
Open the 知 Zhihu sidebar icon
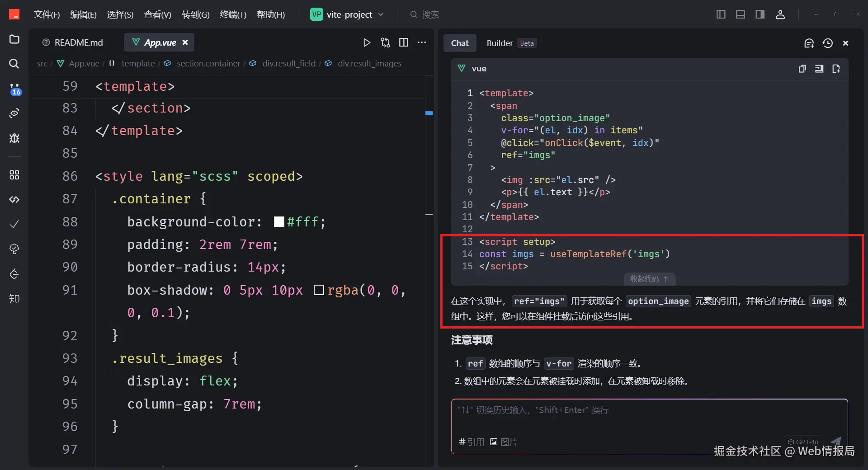click(14, 299)
